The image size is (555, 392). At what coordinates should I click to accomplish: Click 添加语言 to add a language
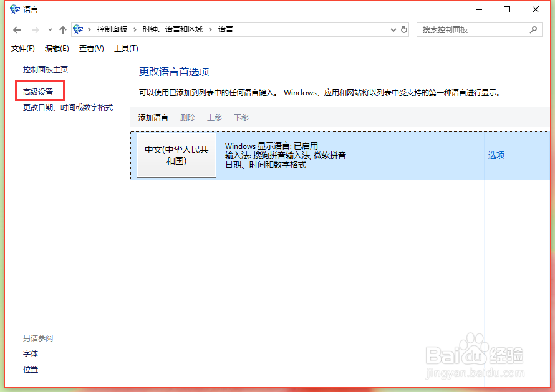[x=153, y=117]
